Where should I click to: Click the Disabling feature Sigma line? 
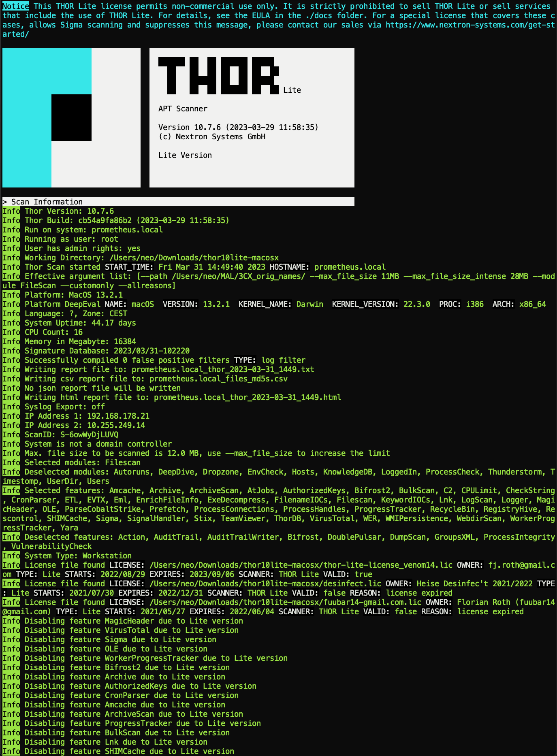pos(120,639)
